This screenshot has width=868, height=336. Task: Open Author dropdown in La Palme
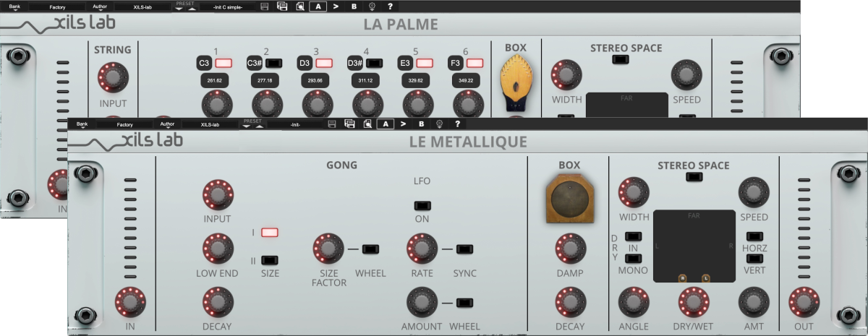point(98,7)
